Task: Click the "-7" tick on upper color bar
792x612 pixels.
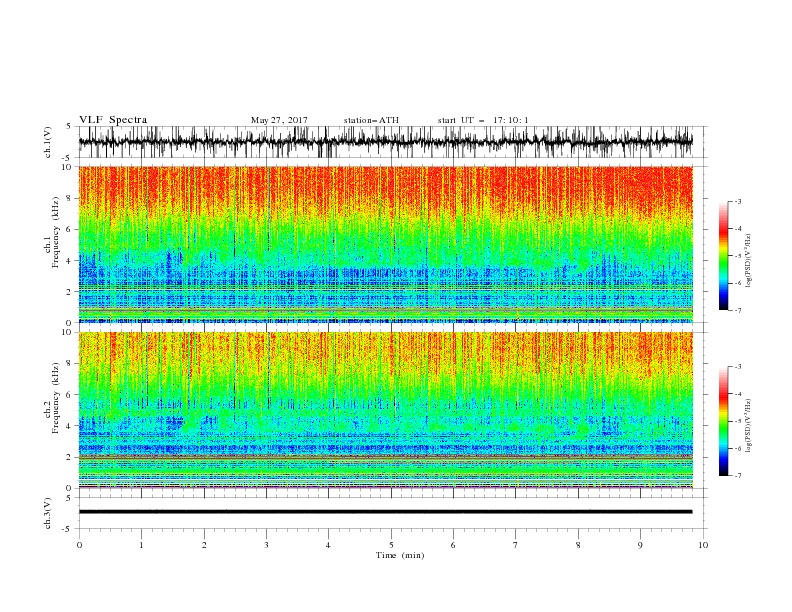Action: (737, 310)
